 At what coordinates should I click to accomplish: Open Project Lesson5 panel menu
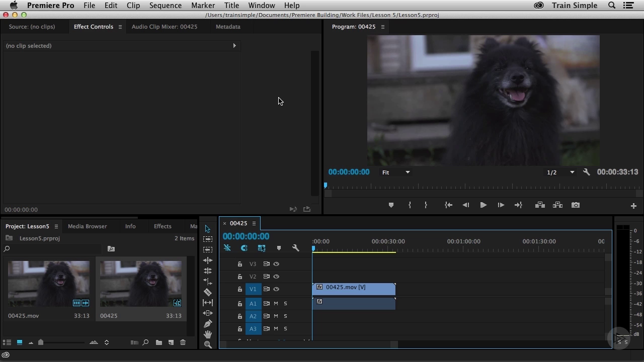[56, 226]
